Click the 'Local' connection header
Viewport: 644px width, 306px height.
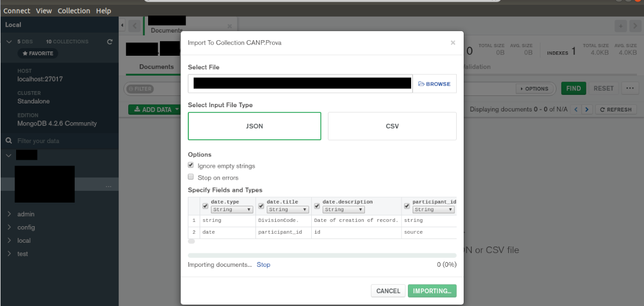pyautogui.click(x=13, y=25)
